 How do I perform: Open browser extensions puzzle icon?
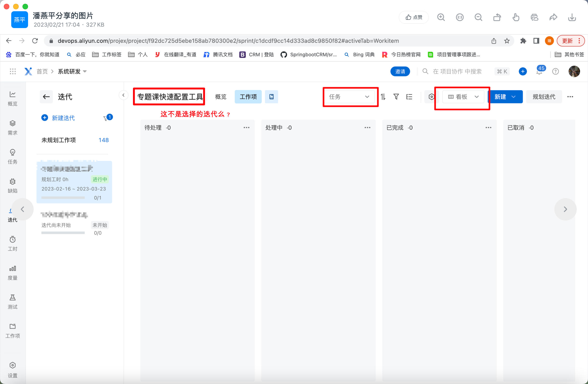click(x=523, y=41)
